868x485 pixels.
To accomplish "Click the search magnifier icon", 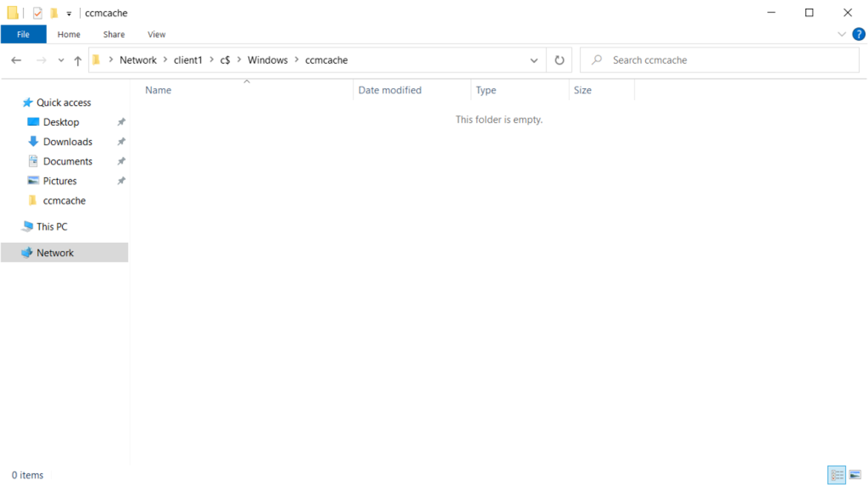I will [x=597, y=60].
